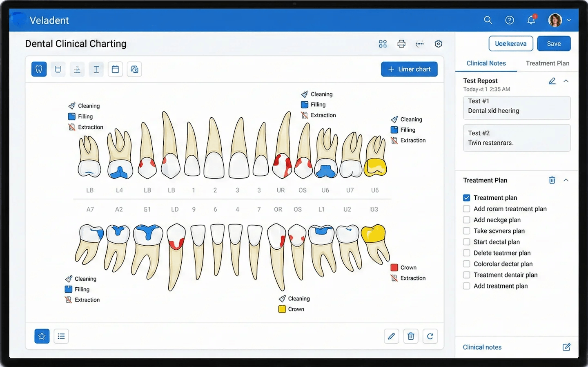This screenshot has height=367, width=588.
Task: Open the grid view icon near title
Action: point(383,44)
